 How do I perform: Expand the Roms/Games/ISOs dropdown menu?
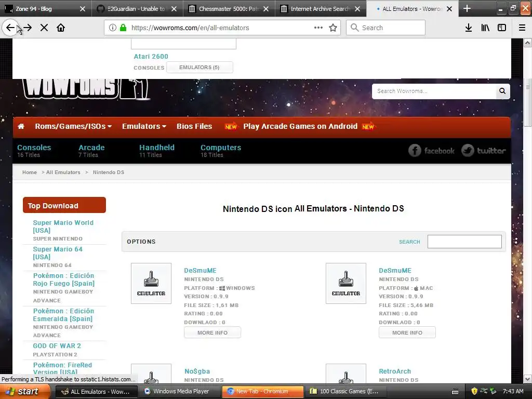click(x=73, y=126)
